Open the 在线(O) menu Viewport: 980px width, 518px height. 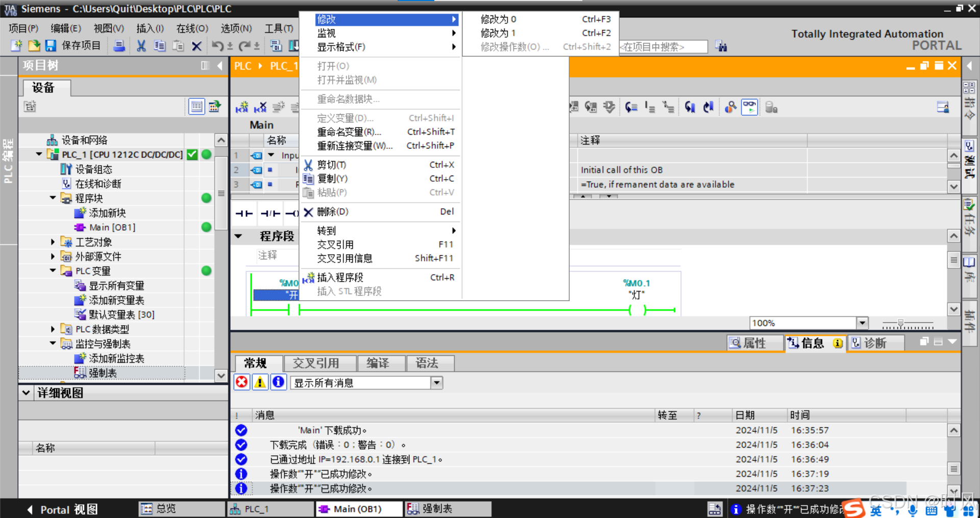[x=192, y=29]
